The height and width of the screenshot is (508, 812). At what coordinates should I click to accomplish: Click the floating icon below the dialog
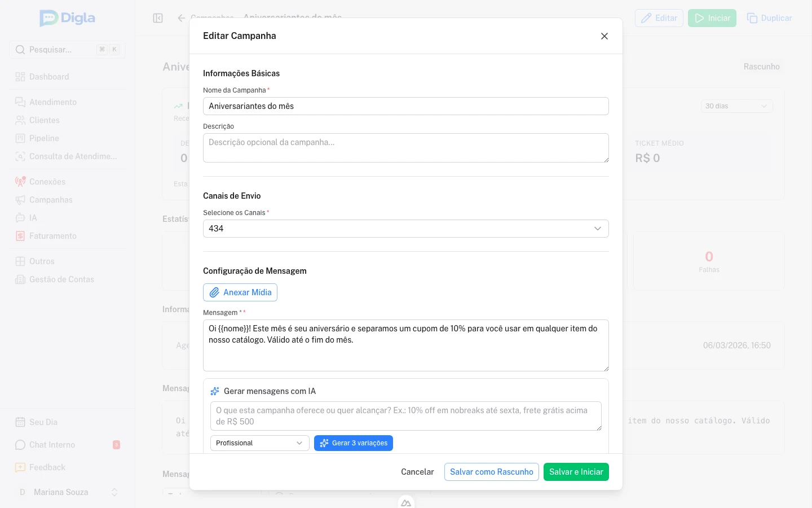406,502
